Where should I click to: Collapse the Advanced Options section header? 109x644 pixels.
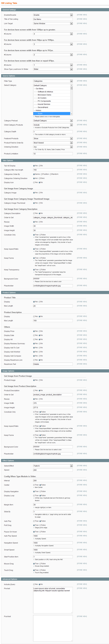55,579
